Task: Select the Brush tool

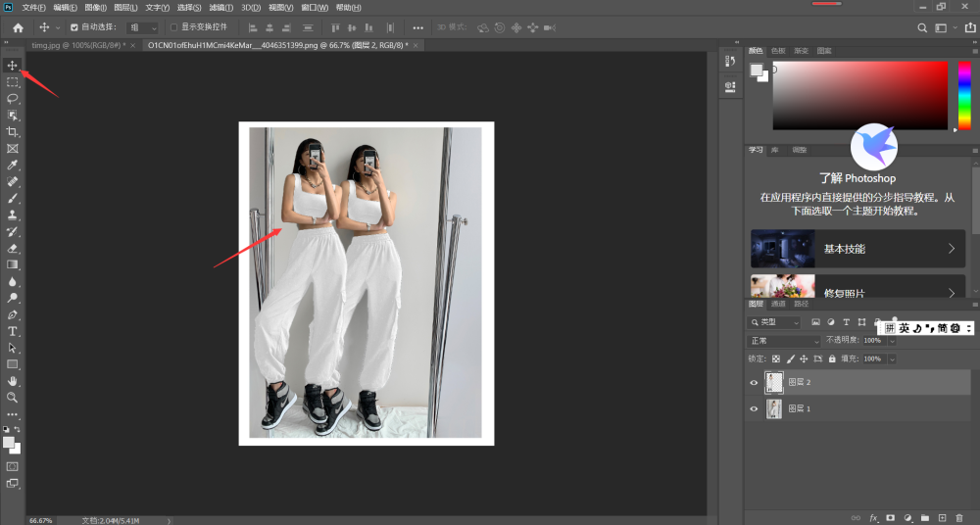Action: pyautogui.click(x=12, y=198)
